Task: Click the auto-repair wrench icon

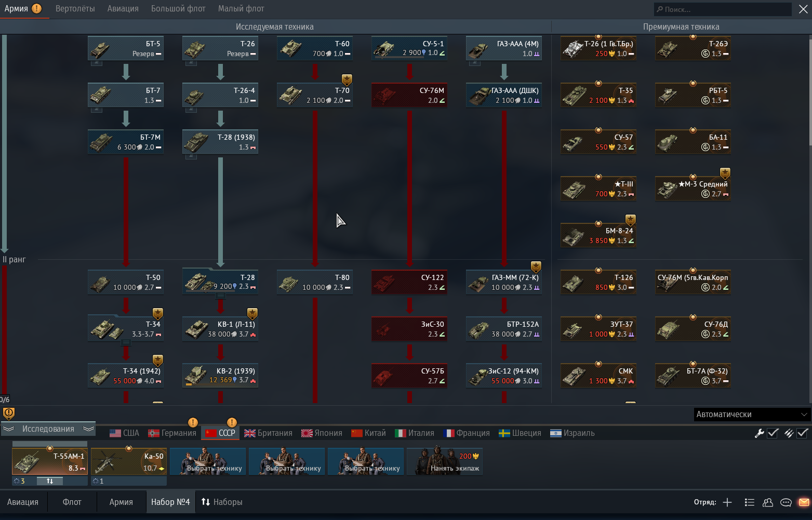Action: [759, 433]
